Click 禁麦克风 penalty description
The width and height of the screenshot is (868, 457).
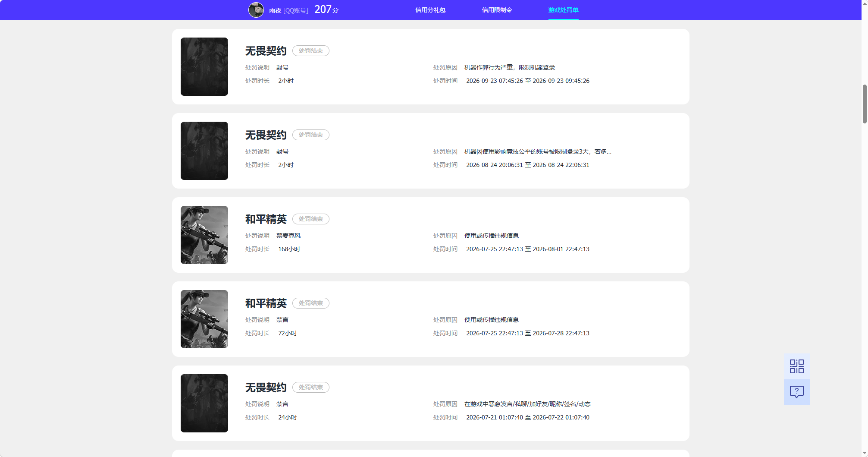(288, 236)
